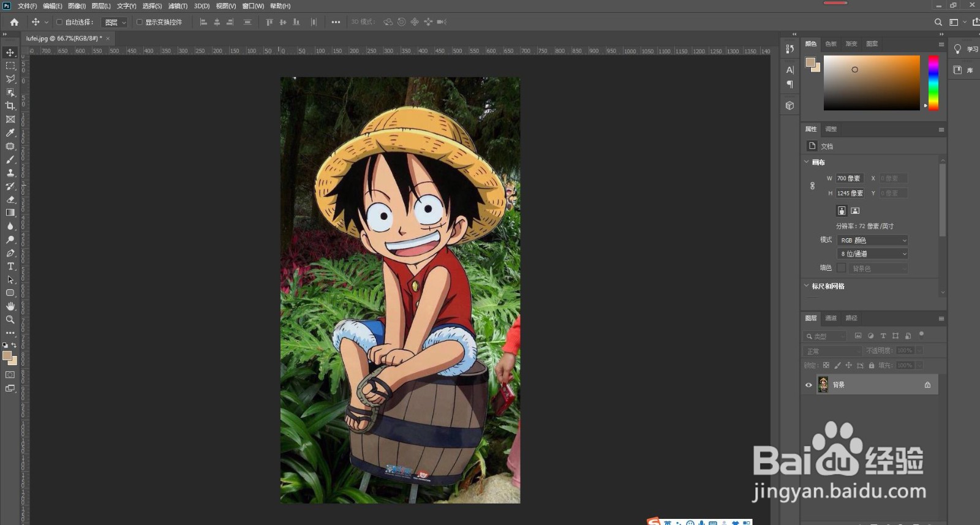Open the 8 位/通道 bit depth dropdown

pos(872,254)
